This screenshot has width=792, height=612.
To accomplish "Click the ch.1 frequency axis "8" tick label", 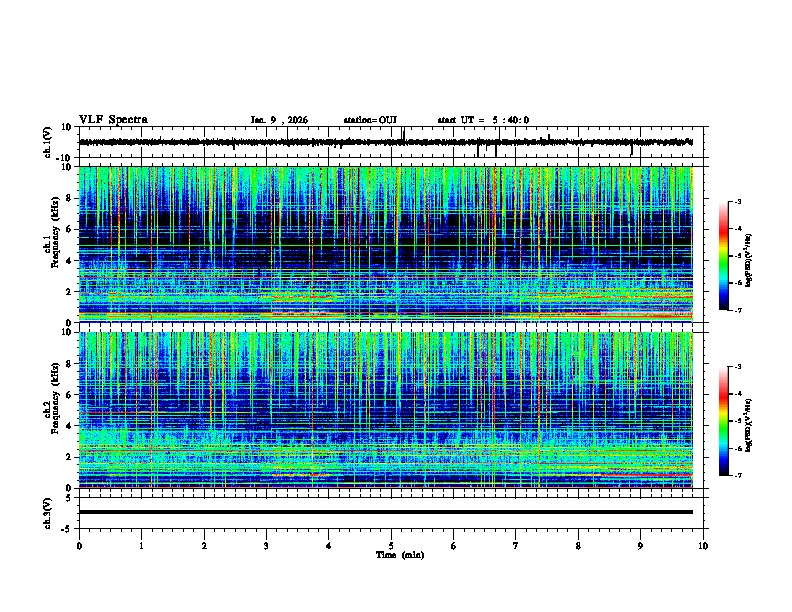I will point(69,198).
